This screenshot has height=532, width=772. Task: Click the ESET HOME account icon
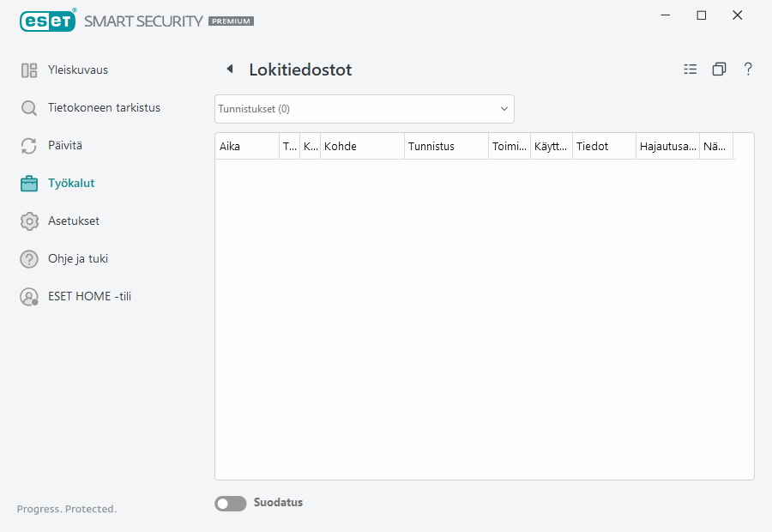(29, 296)
